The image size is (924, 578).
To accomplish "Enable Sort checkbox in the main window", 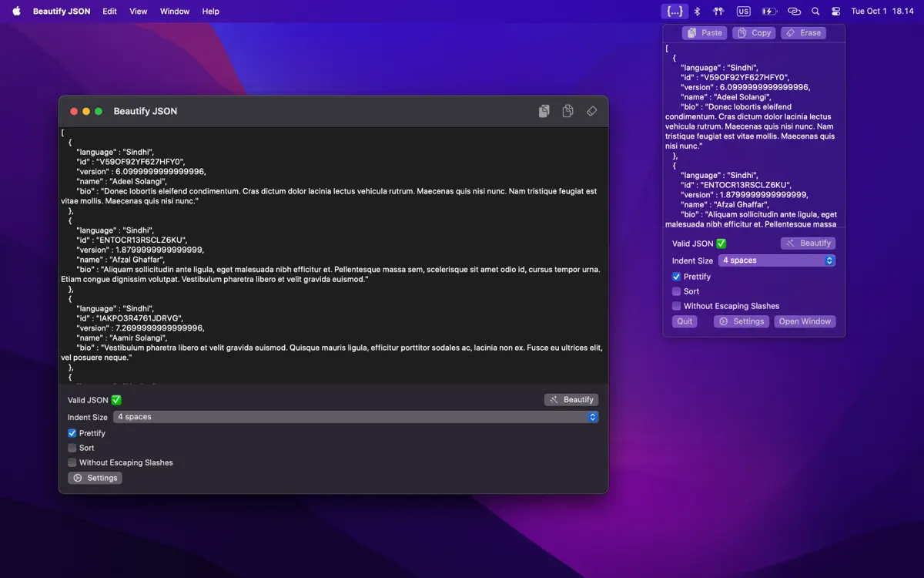I will 72,448.
